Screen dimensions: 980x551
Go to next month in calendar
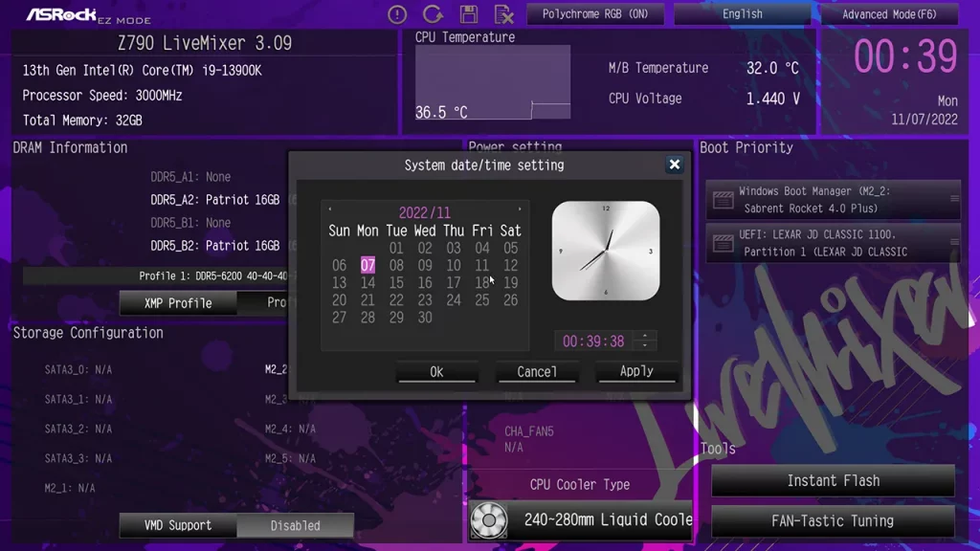tap(520, 209)
